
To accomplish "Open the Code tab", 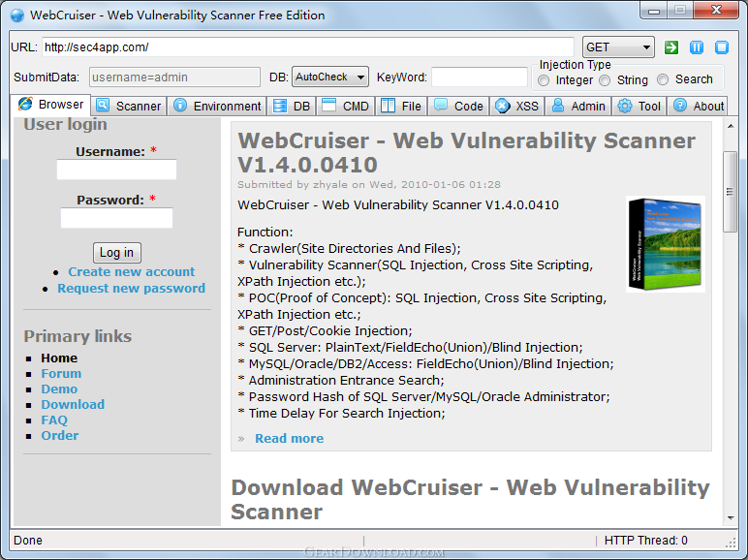I will click(x=459, y=106).
